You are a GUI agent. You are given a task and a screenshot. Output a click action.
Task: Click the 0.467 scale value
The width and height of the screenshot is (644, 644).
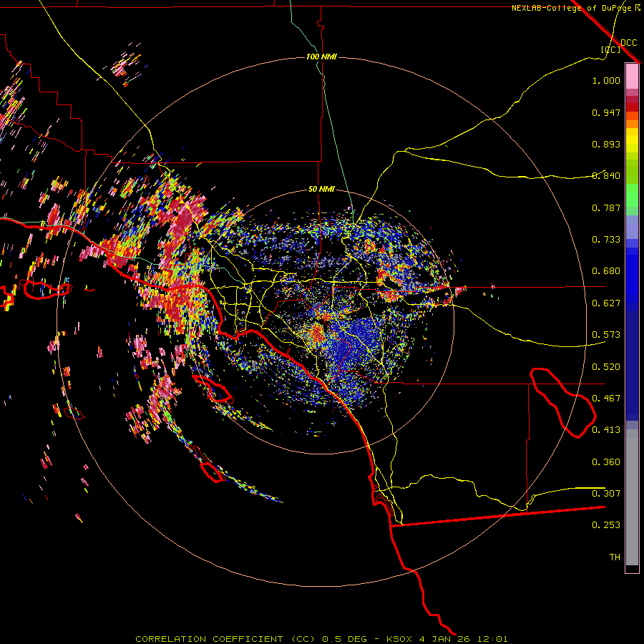[606, 399]
